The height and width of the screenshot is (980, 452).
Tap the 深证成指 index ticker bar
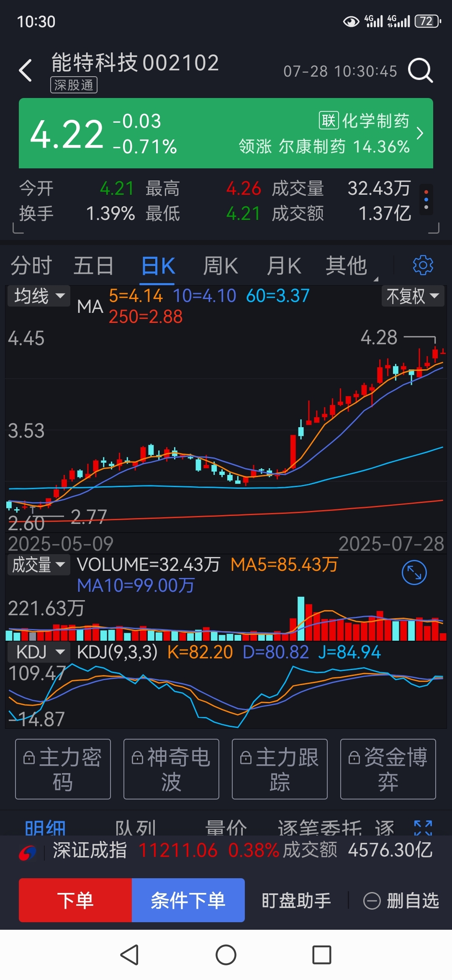[226, 851]
